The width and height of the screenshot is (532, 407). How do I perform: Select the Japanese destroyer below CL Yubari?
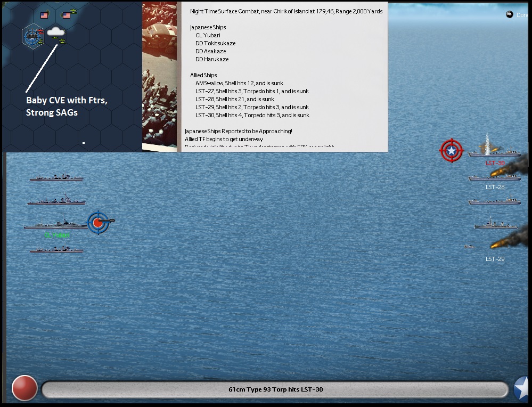(56, 249)
